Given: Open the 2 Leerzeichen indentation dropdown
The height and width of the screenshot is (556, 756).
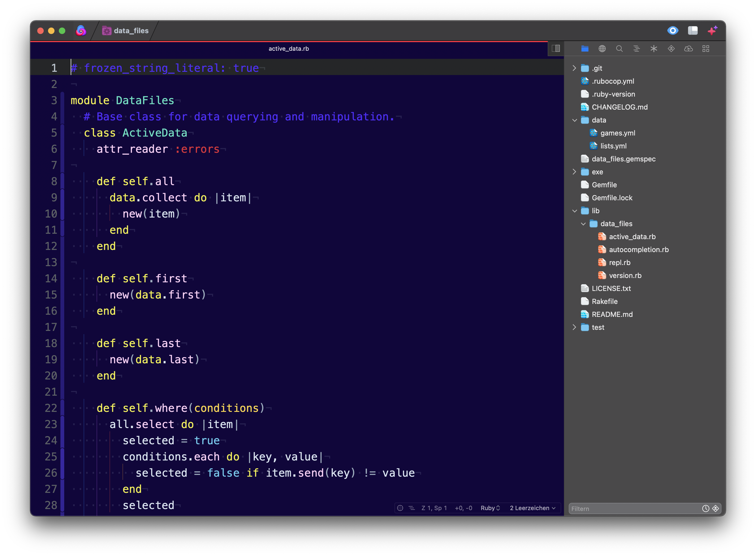Looking at the screenshot, I should [533, 508].
